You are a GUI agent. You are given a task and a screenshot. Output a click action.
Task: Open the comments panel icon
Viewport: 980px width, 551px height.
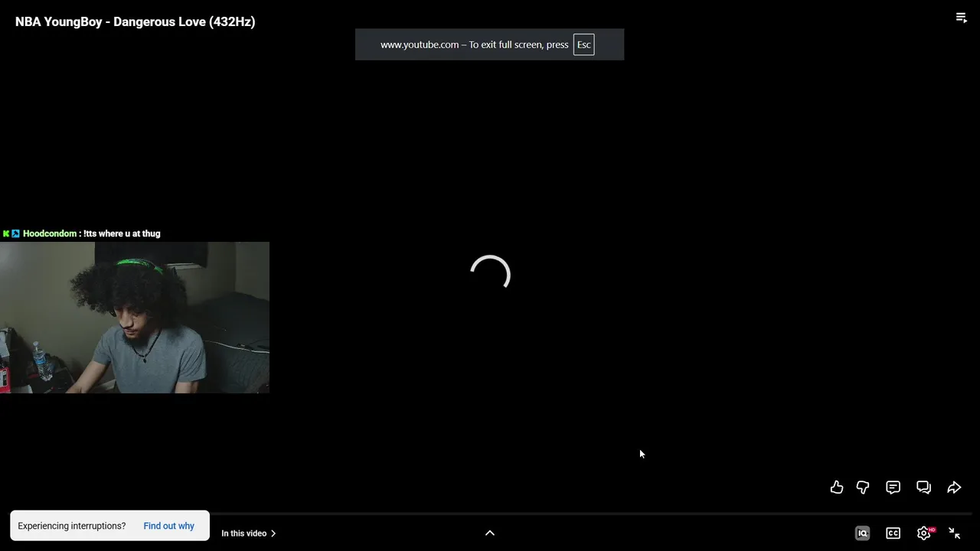893,487
